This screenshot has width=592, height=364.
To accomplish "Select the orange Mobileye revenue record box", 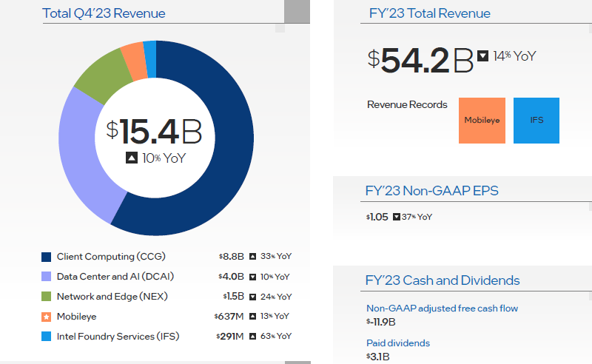I will tap(482, 120).
